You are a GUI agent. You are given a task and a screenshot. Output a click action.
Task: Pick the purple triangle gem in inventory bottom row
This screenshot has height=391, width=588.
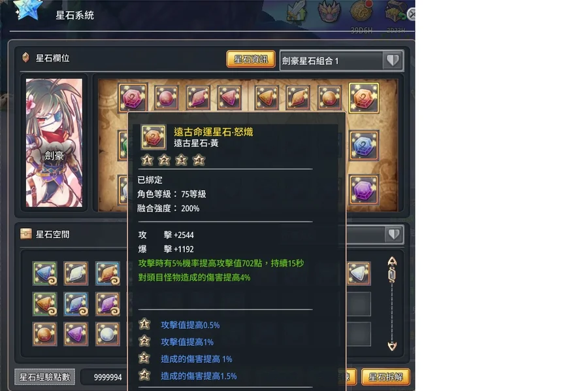pyautogui.click(x=76, y=333)
